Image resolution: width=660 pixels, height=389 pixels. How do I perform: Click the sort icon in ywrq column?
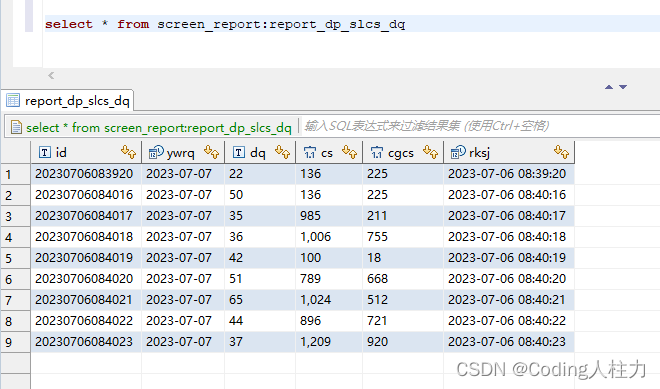pyautogui.click(x=211, y=152)
